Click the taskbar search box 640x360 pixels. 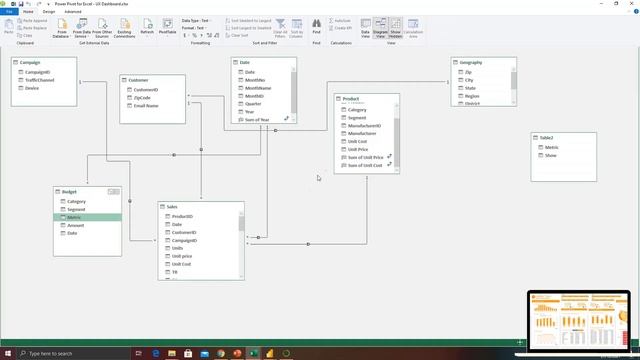click(x=73, y=353)
